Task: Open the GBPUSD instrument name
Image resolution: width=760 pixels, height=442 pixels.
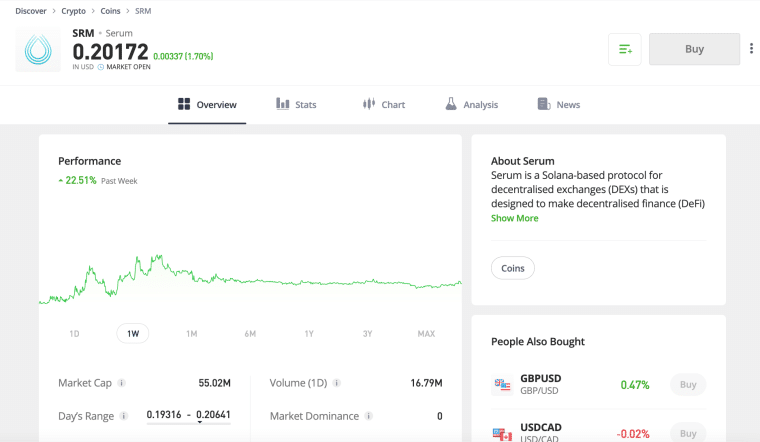Action: [540, 379]
